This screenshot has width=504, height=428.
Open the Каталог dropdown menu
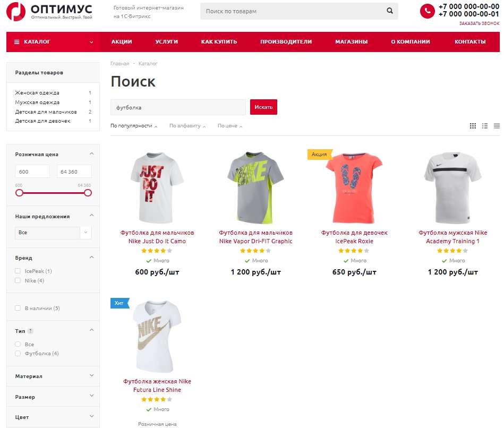(53, 42)
